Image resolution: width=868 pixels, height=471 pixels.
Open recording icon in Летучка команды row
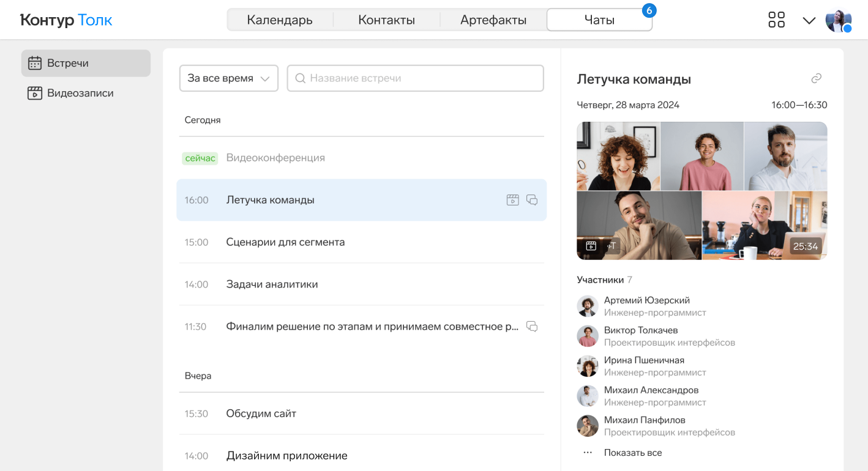tap(512, 200)
